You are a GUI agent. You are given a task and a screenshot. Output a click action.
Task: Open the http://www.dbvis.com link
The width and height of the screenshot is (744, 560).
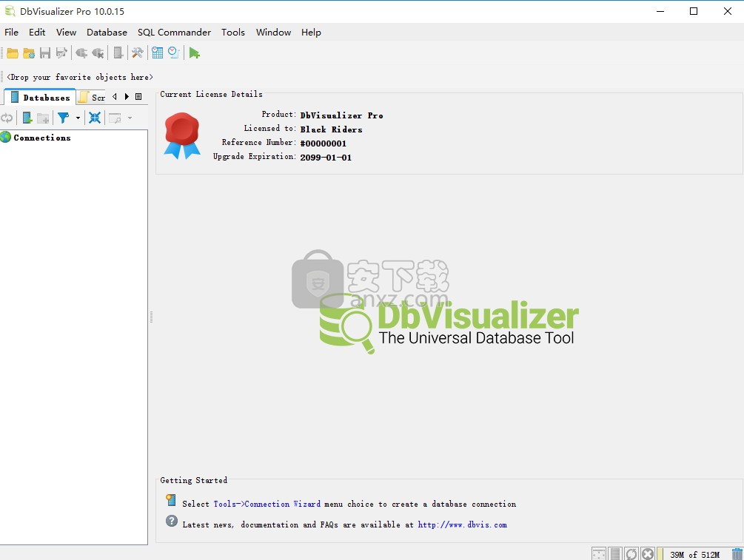click(x=462, y=525)
